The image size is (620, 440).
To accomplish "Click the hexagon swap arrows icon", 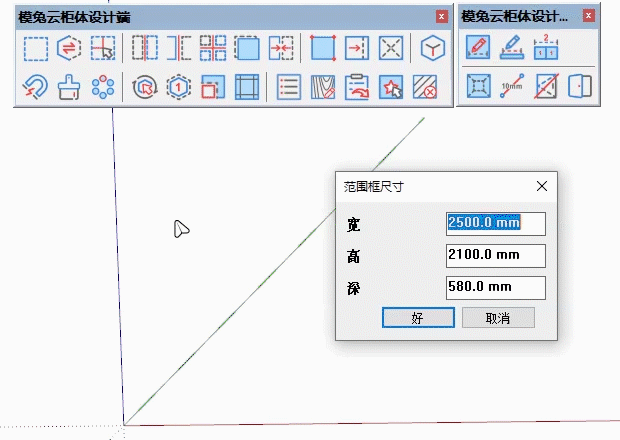I will [69, 48].
